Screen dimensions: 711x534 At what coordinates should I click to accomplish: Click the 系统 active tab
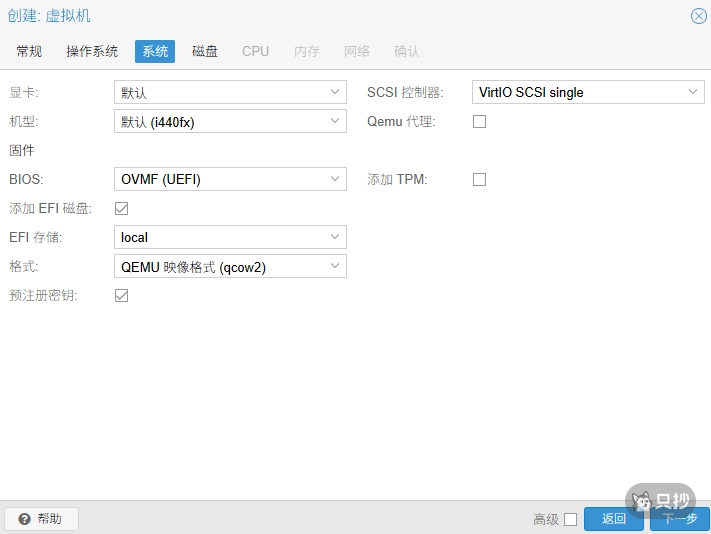(x=155, y=51)
